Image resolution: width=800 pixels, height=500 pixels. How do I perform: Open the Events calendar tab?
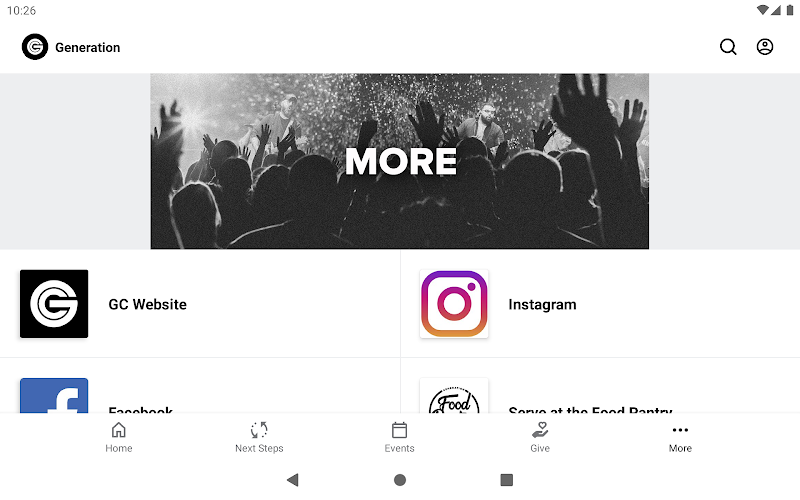tap(399, 437)
